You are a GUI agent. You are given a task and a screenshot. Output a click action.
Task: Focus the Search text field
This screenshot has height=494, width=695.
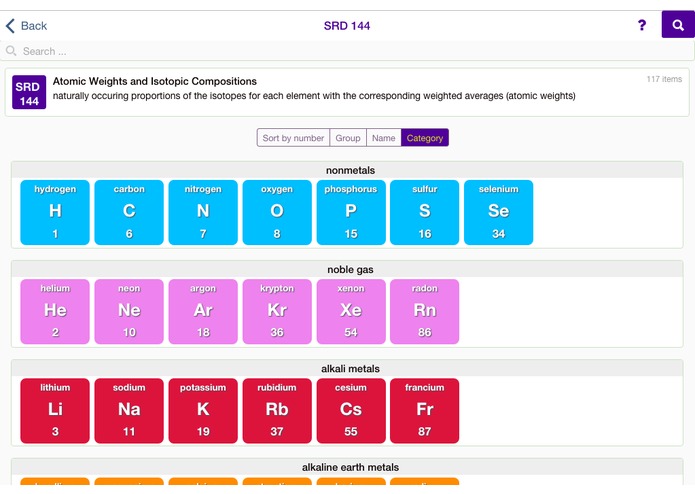[x=348, y=51]
